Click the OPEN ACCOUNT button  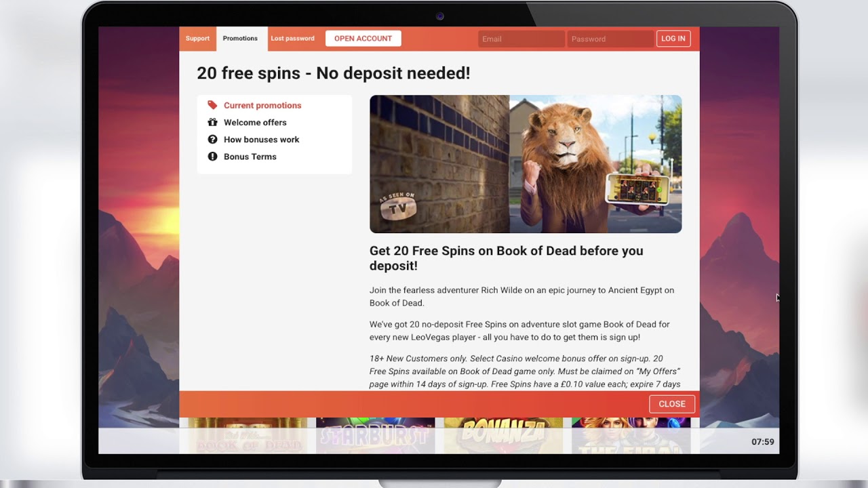(363, 39)
